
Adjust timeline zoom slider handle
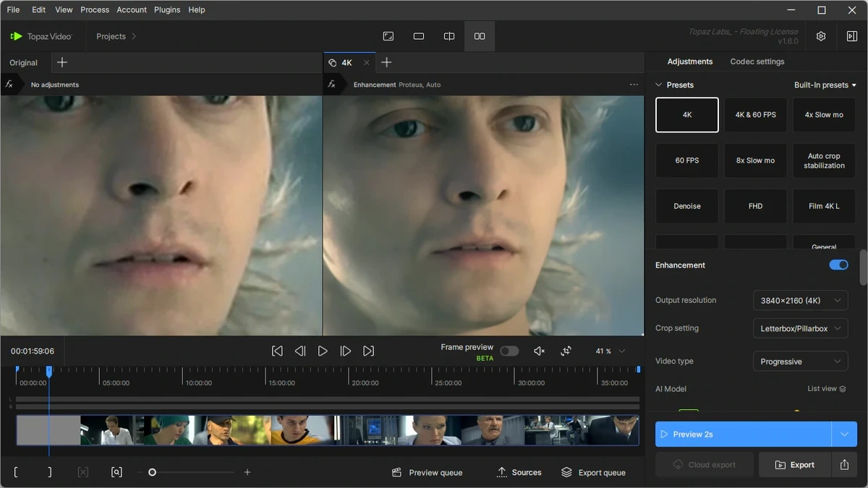pyautogui.click(x=152, y=472)
